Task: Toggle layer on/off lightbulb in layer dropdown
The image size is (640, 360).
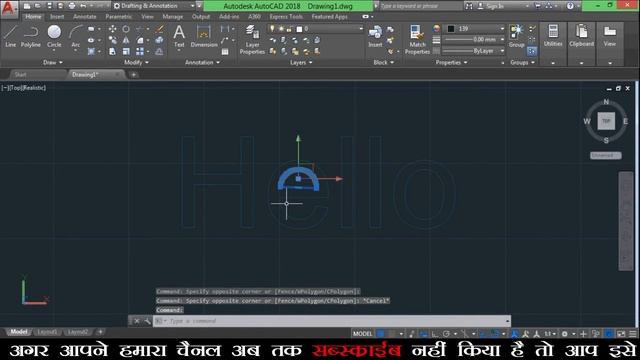Action: 272,29
